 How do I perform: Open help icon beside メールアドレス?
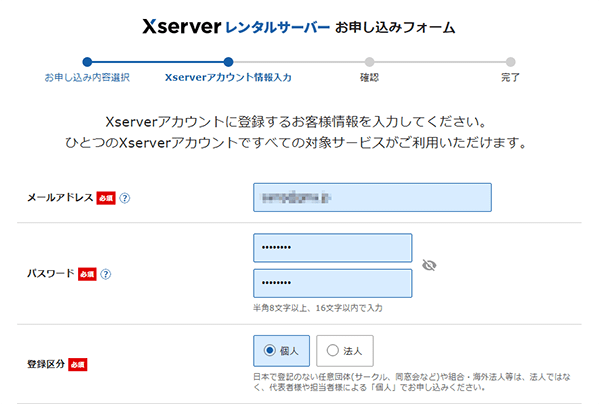click(125, 198)
